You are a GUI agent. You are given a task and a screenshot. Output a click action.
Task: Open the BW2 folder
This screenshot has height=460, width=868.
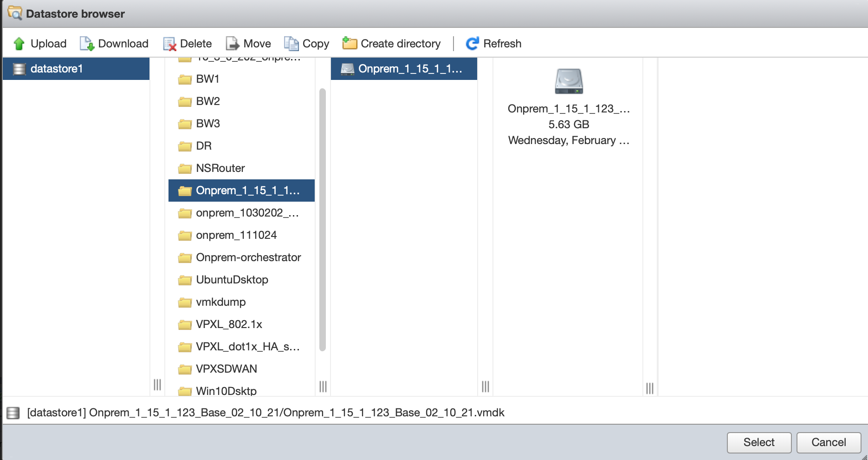pyautogui.click(x=241, y=101)
